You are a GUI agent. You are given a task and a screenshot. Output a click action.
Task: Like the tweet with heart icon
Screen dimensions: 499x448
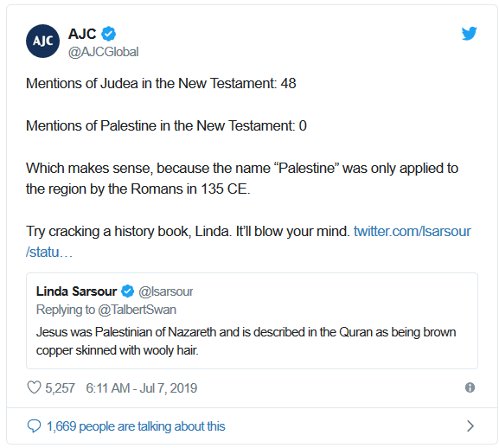point(34,387)
